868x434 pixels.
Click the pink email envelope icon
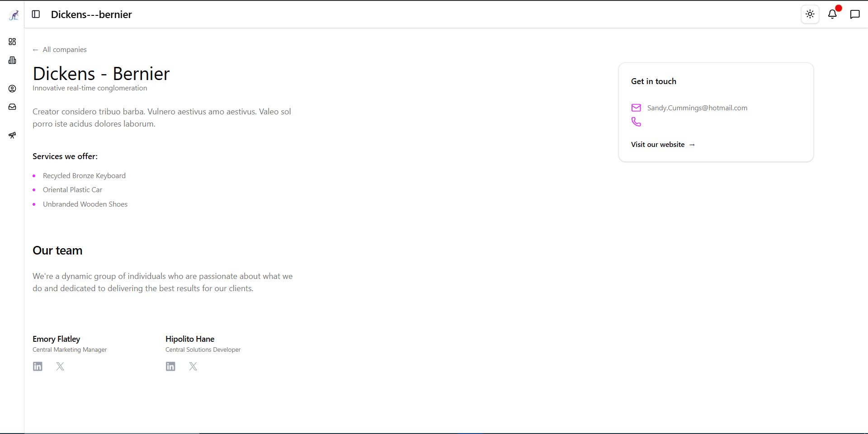[x=636, y=108]
